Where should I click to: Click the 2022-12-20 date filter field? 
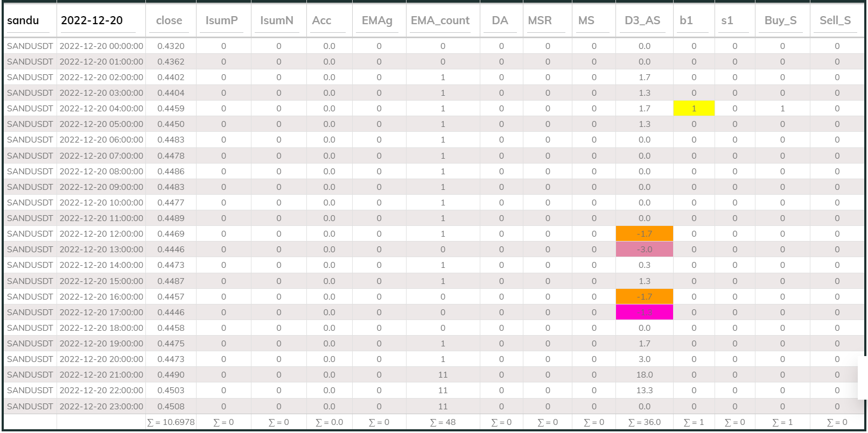(101, 20)
